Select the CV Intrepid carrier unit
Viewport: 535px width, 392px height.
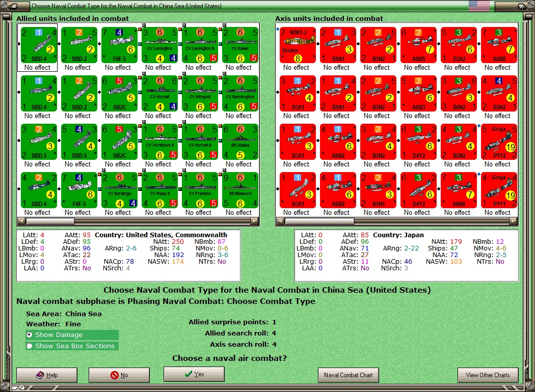click(x=200, y=93)
